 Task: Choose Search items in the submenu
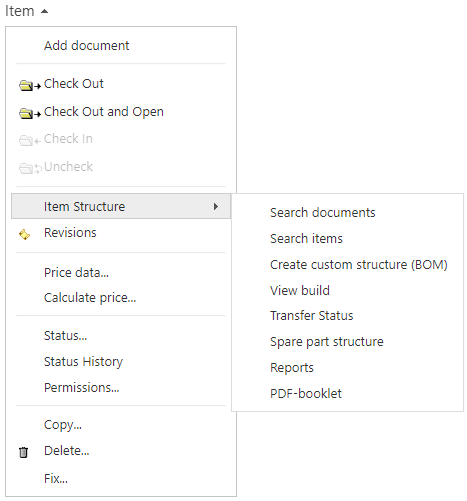click(x=306, y=239)
